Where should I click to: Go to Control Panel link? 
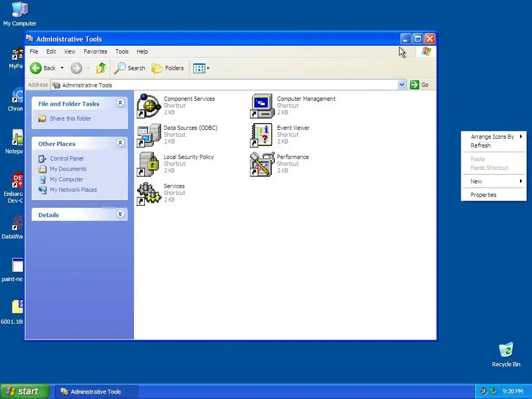pyautogui.click(x=66, y=158)
